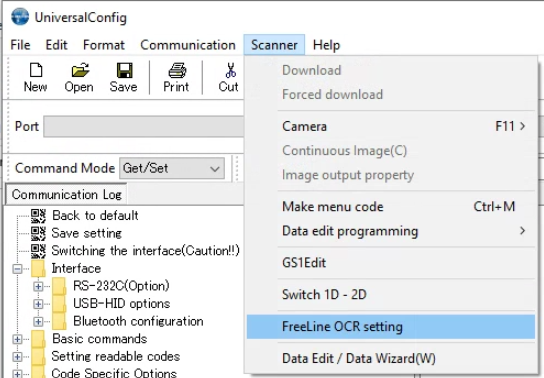This screenshot has height=378, width=544.
Task: Expand the Bluetooth configuration node
Action: 38,321
